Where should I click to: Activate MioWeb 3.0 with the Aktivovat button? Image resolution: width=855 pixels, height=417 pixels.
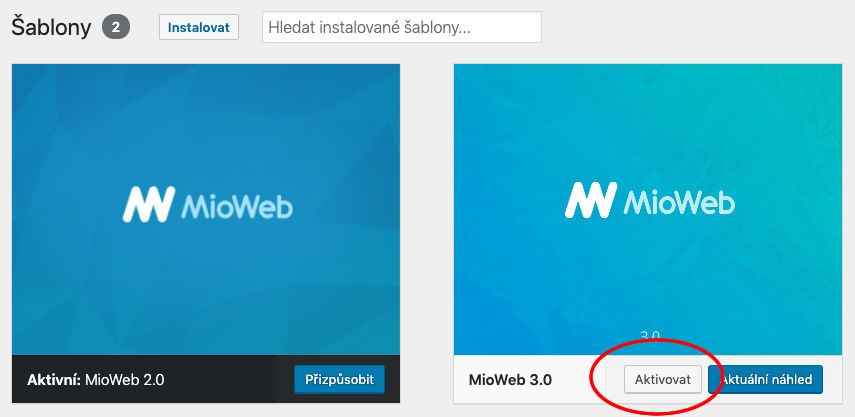pos(663,379)
